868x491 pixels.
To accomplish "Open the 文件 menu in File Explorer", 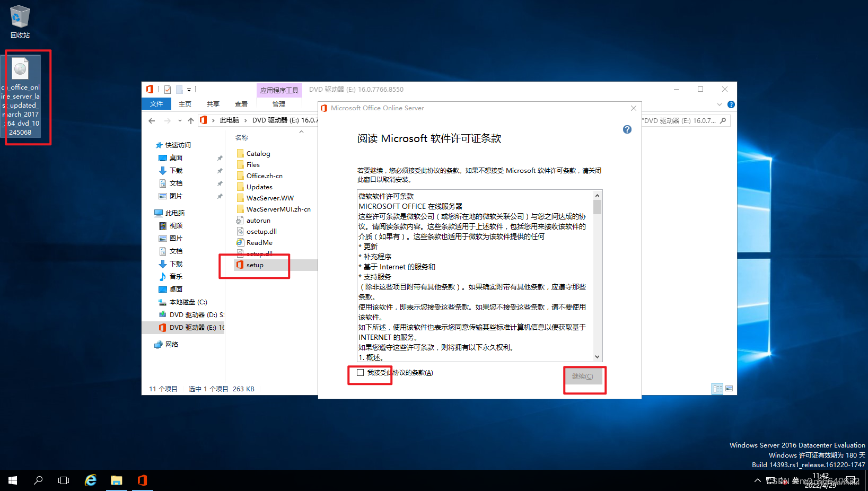I will coord(156,104).
